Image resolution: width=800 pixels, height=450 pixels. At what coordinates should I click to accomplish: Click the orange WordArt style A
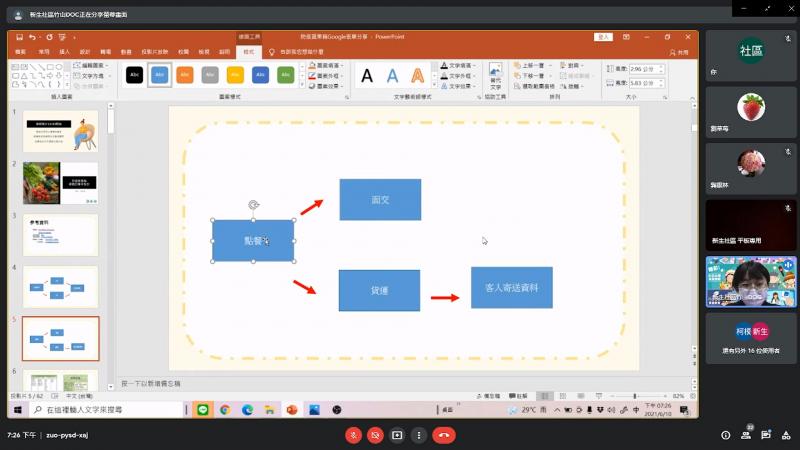coord(418,75)
